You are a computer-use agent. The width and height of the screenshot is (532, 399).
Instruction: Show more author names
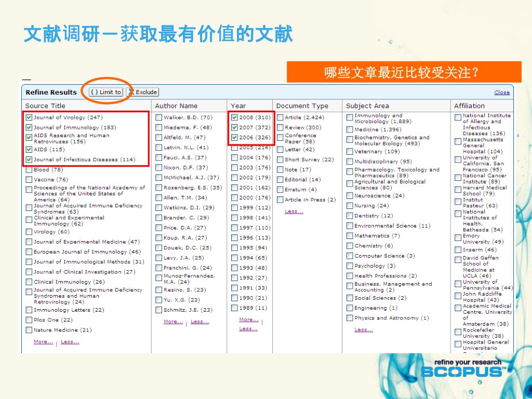tap(173, 321)
